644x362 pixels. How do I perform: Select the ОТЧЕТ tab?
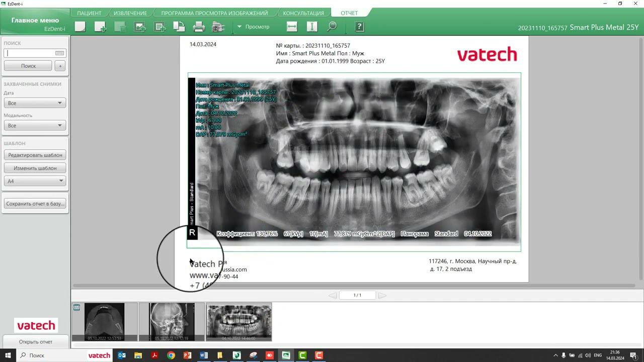pos(349,13)
